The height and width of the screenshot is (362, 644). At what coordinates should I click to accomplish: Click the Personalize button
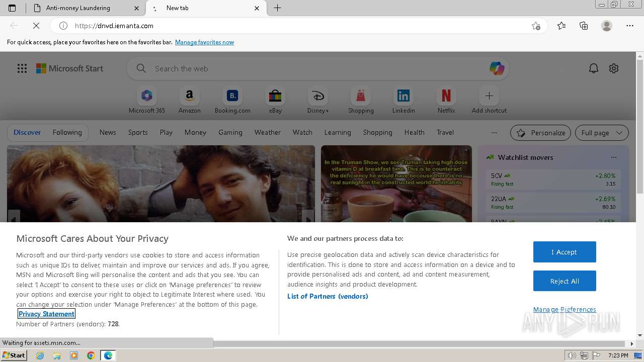[540, 133]
